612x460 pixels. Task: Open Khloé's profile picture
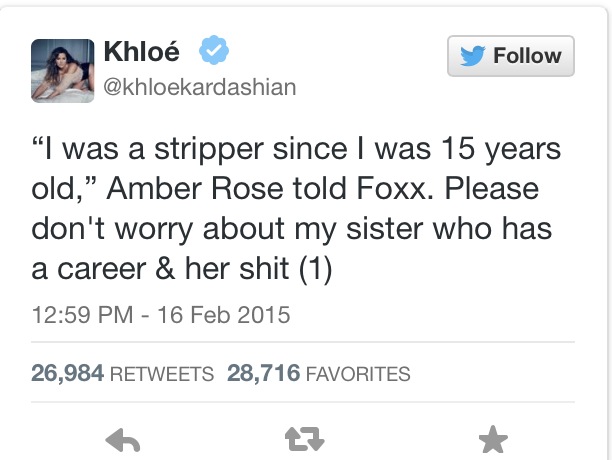63,72
